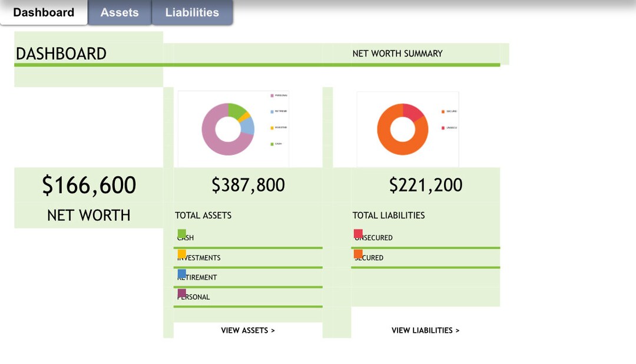Image resolution: width=636 pixels, height=364 pixels.
Task: Click the red UNSECURED category icon
Action: (x=359, y=233)
